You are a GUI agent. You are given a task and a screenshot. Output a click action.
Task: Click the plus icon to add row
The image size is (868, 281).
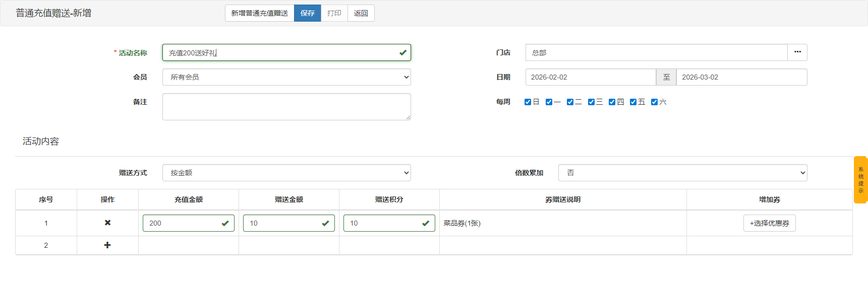pyautogui.click(x=107, y=245)
